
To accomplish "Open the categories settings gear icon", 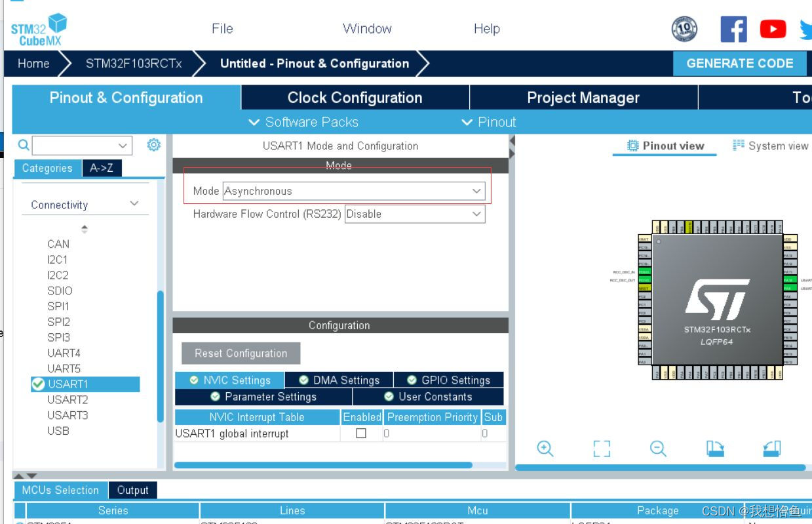I will pos(153,145).
